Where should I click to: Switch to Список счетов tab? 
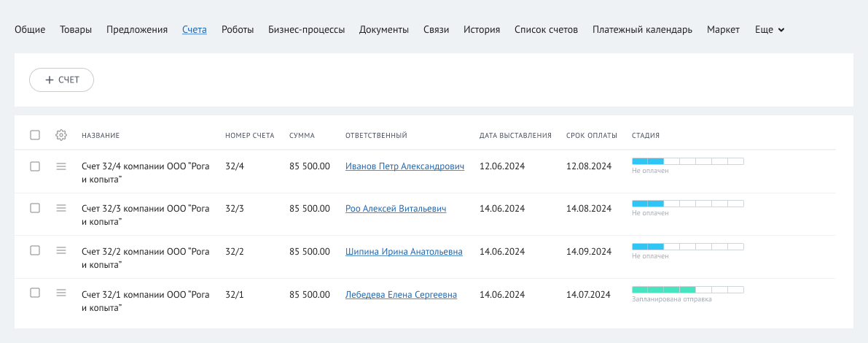coord(546,30)
